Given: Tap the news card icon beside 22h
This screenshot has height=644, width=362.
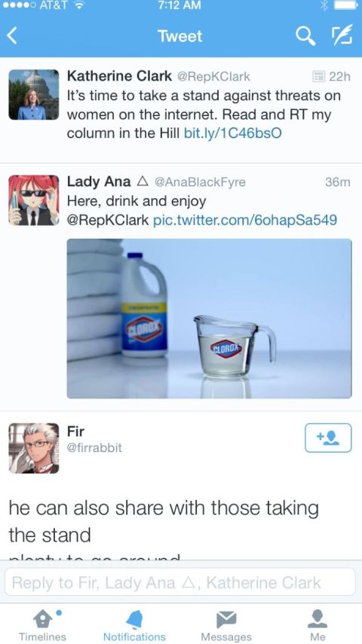Looking at the screenshot, I should (319, 76).
